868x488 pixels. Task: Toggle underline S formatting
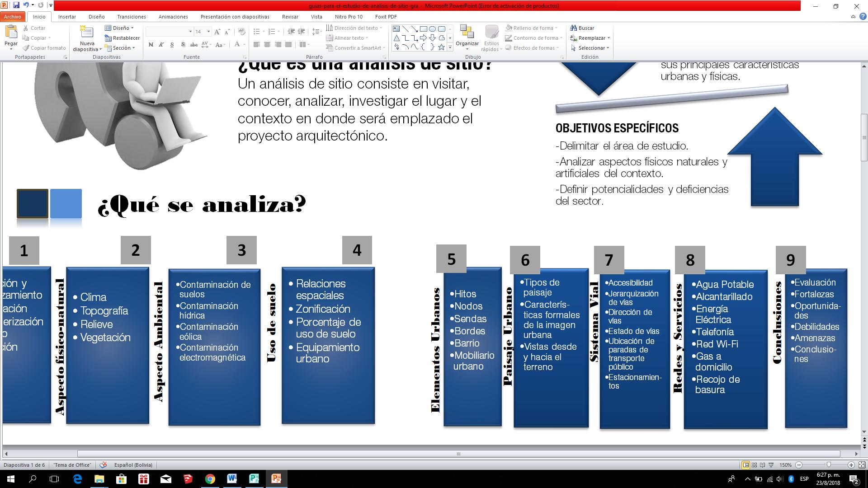point(172,45)
